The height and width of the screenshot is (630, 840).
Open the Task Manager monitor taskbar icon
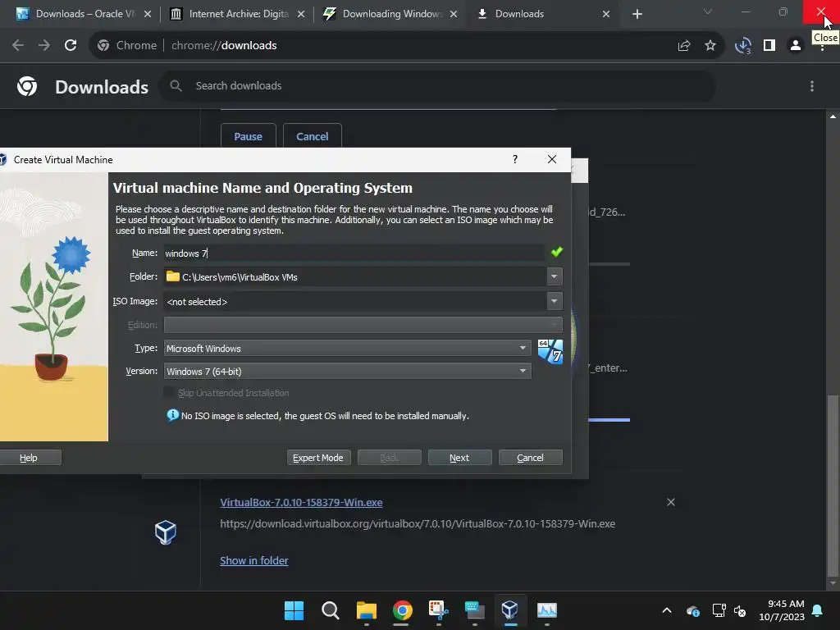(x=546, y=610)
